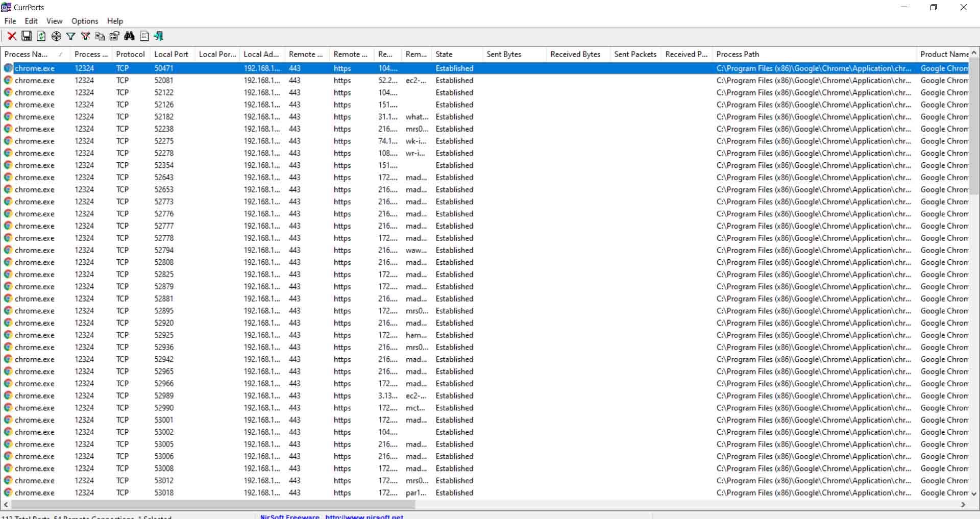Click the Chrome icon on the port 52122 row
Image resolution: width=980 pixels, height=519 pixels.
(x=8, y=92)
